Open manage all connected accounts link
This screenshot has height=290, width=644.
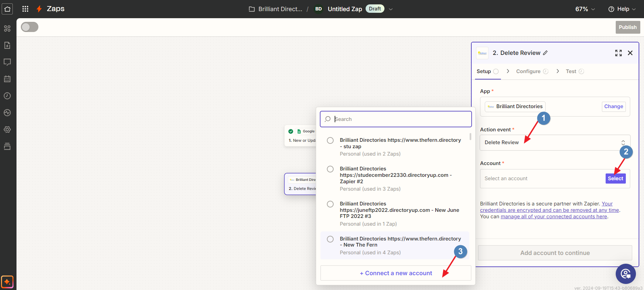(554, 217)
